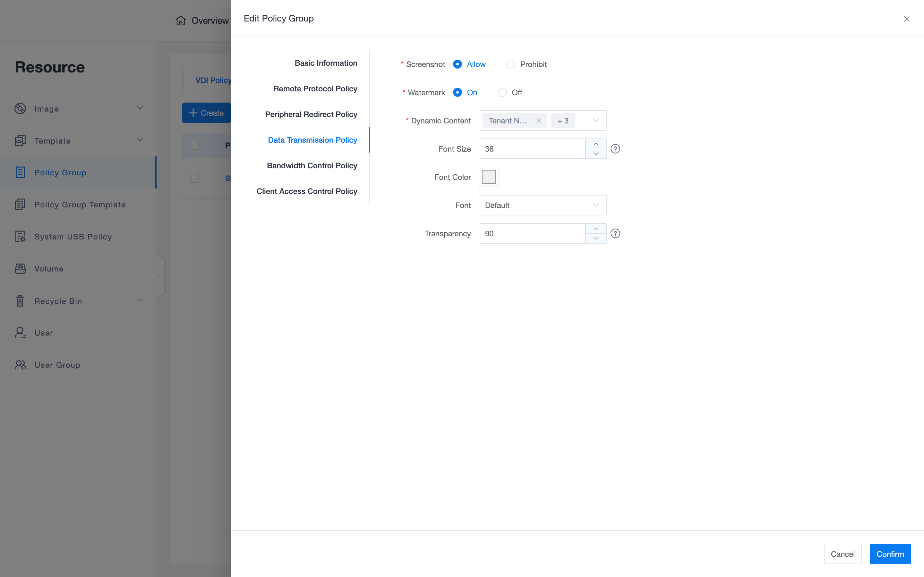Open the Dynamic Content dropdown
924x577 pixels.
pos(596,121)
